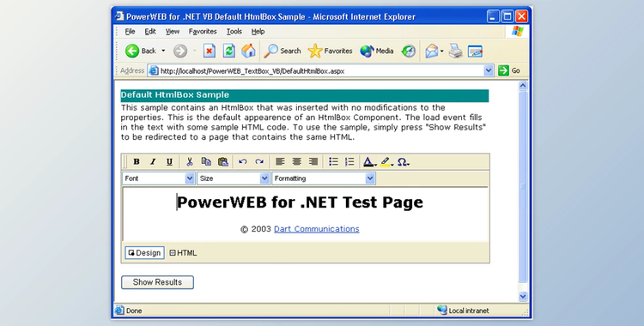This screenshot has width=644, height=326.
Task: Click the Show Results button
Action: (157, 282)
